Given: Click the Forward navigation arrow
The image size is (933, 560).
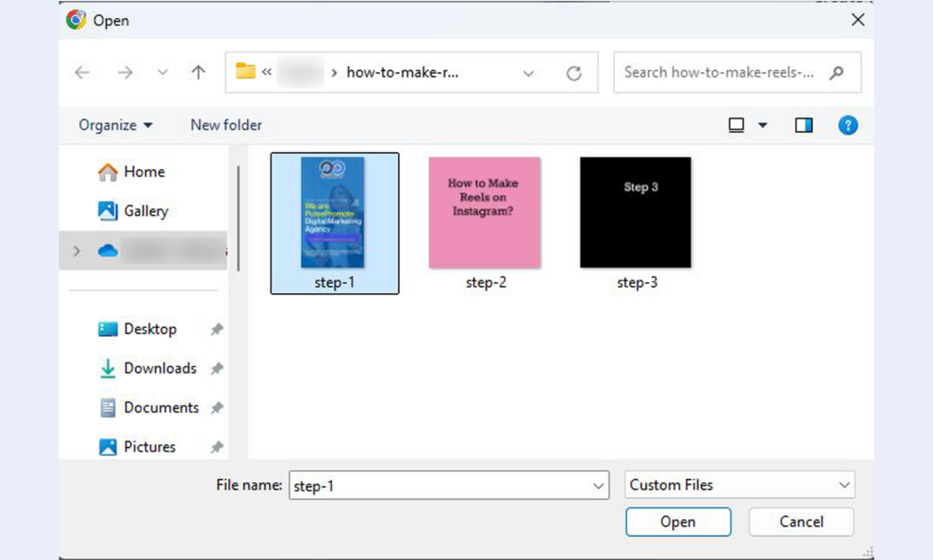Looking at the screenshot, I should pos(125,73).
